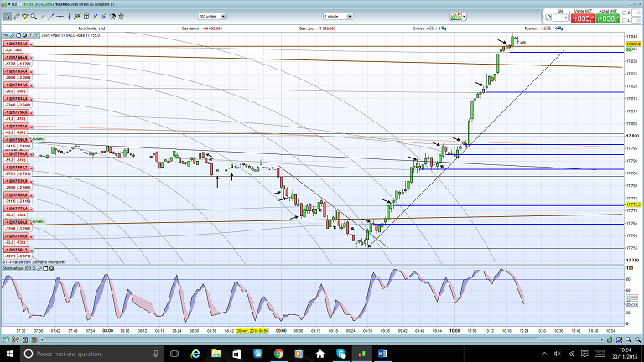Select the cursor pointer tool
The image size is (644, 362).
[8, 17]
